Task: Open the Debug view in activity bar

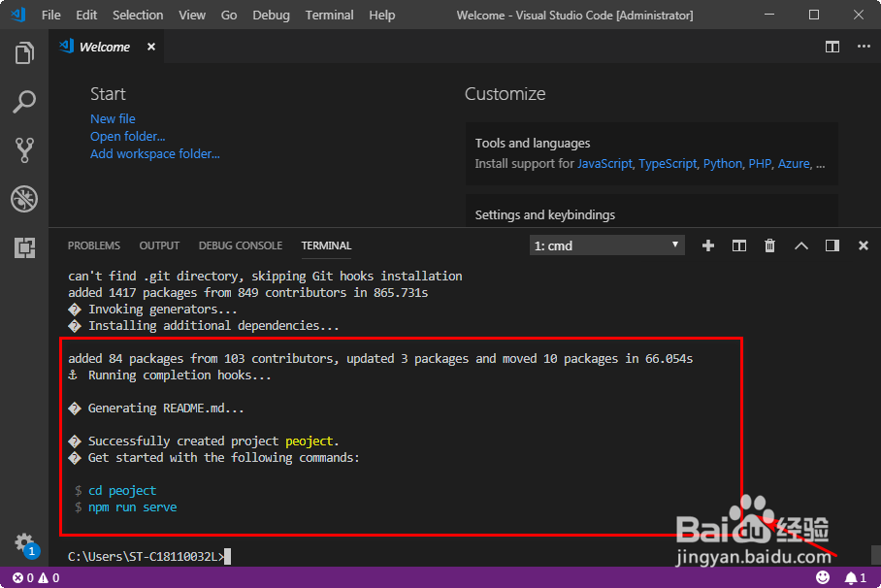Action: pos(24,199)
